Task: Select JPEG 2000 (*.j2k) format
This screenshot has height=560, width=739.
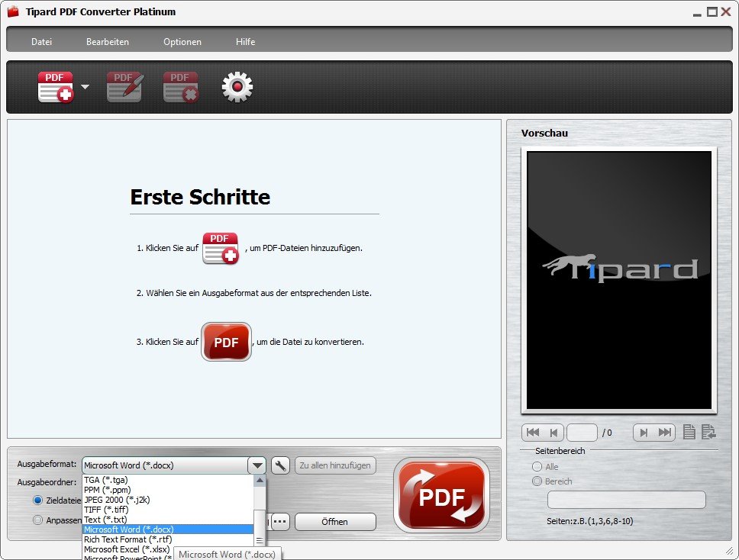Action: coord(168,500)
